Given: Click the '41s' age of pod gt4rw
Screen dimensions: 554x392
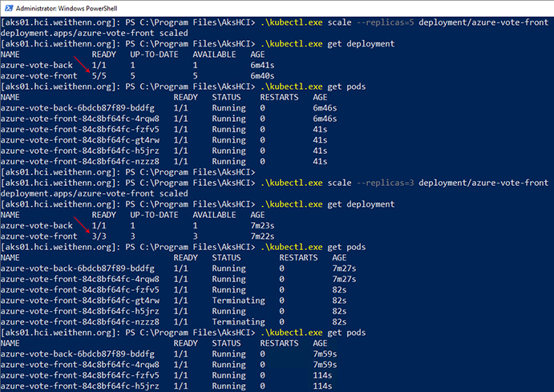Looking at the screenshot, I should [320, 140].
